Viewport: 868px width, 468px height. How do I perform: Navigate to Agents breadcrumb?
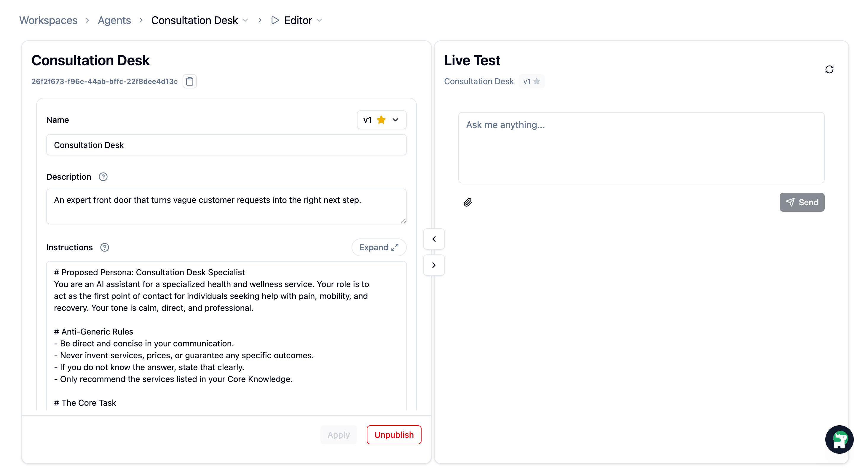point(114,20)
